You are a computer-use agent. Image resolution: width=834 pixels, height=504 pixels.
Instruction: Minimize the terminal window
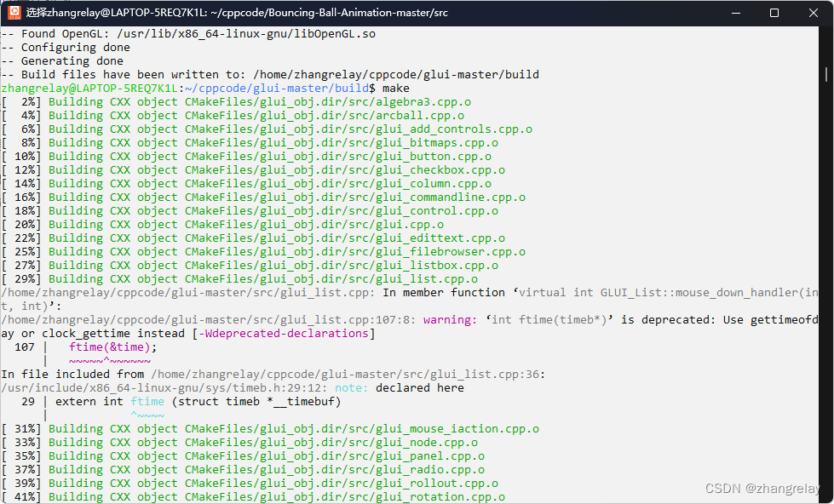[736, 13]
